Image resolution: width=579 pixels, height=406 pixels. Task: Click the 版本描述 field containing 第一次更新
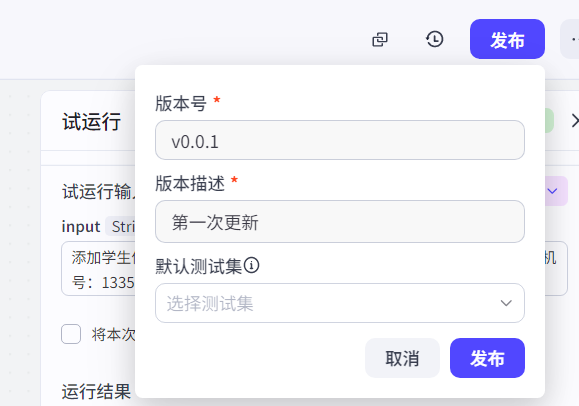pyautogui.click(x=340, y=222)
